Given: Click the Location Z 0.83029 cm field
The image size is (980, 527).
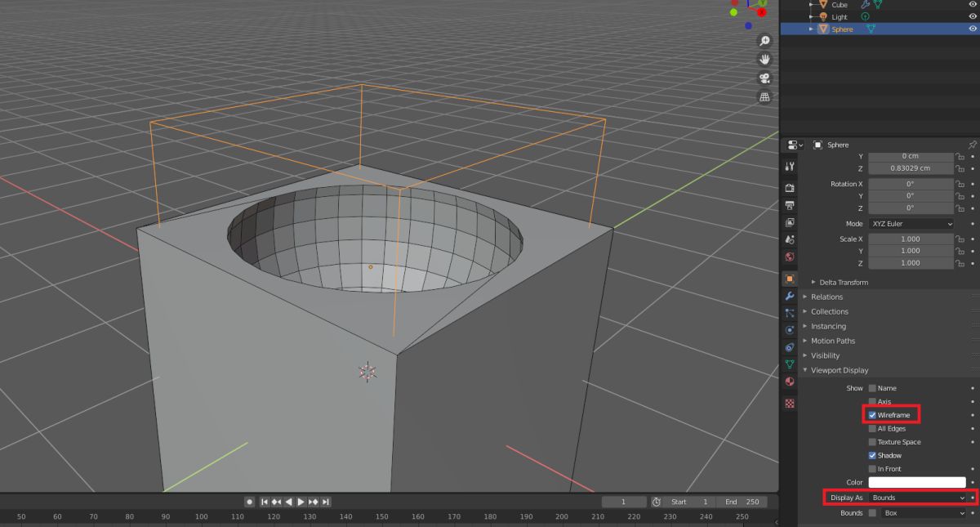Looking at the screenshot, I should coord(911,168).
